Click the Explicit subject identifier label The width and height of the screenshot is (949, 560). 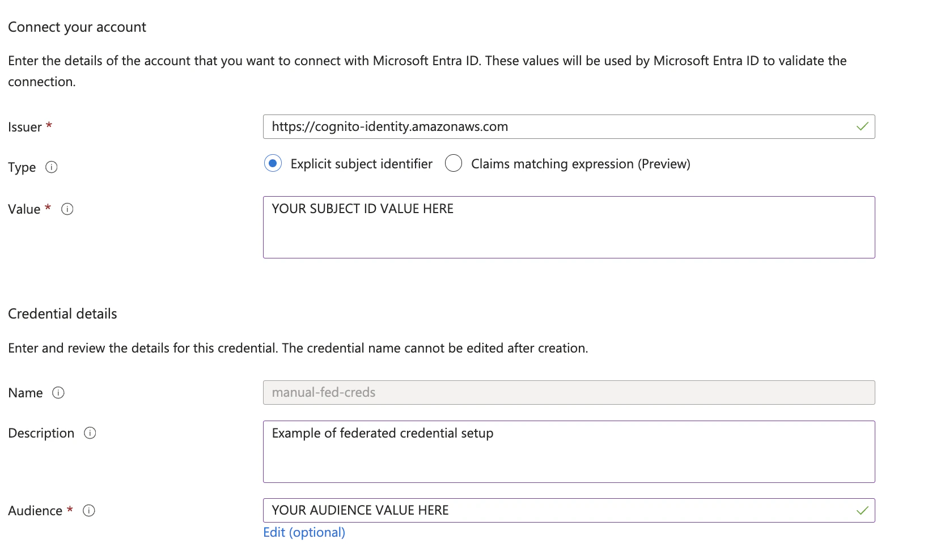click(361, 164)
